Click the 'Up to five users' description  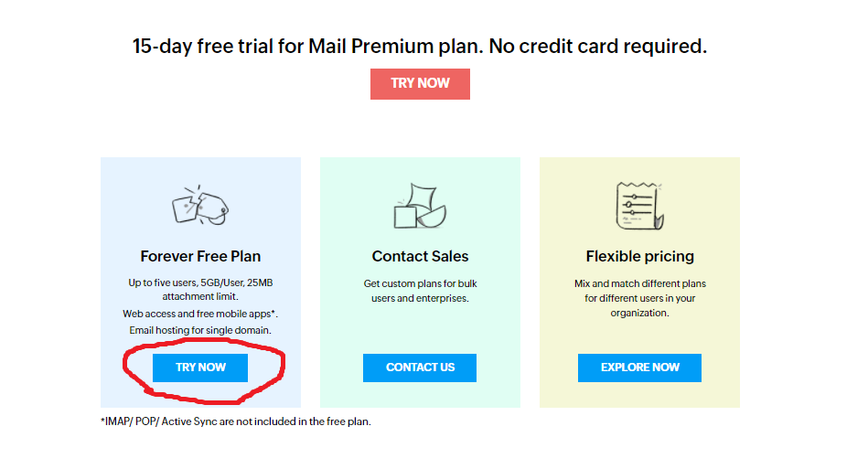pos(200,289)
